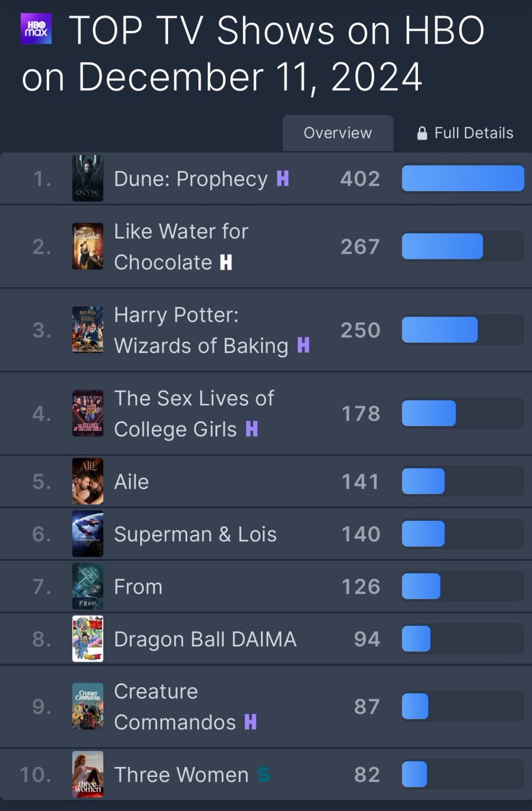532x811 pixels.
Task: Switch to the Overview tab
Action: click(338, 133)
